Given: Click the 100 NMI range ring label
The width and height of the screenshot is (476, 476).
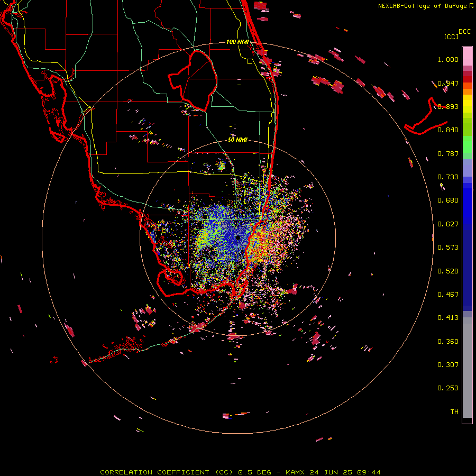Looking at the screenshot, I should click(237, 42).
